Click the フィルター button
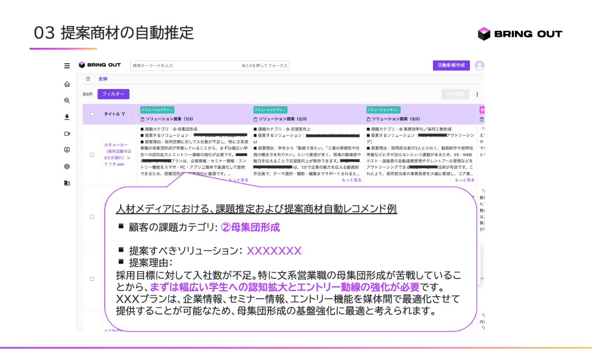 point(113,94)
